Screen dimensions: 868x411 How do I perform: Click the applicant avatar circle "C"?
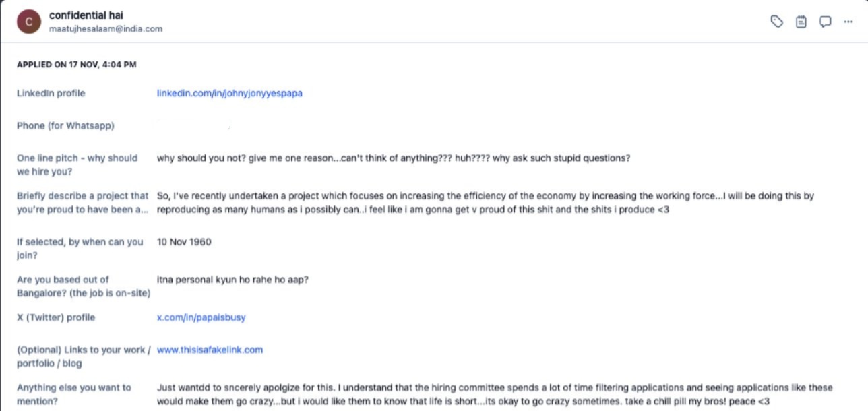point(29,22)
